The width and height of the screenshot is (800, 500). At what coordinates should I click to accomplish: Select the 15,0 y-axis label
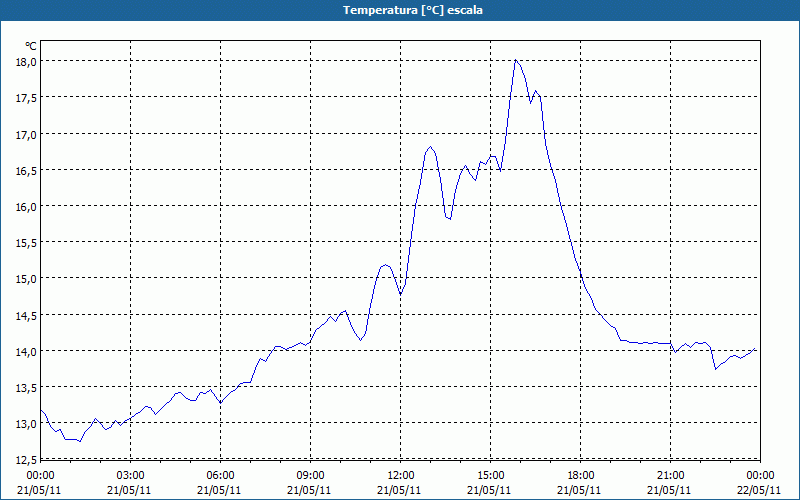26,279
